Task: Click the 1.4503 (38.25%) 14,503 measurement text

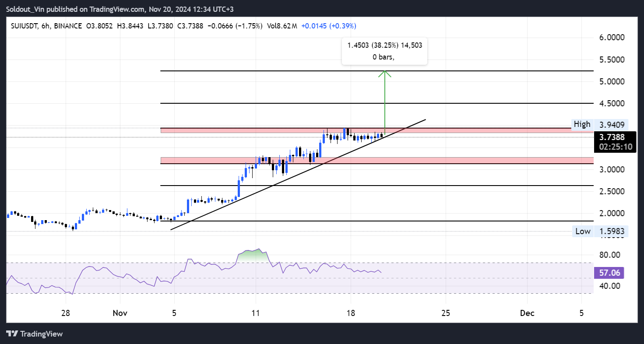Action: [x=385, y=45]
